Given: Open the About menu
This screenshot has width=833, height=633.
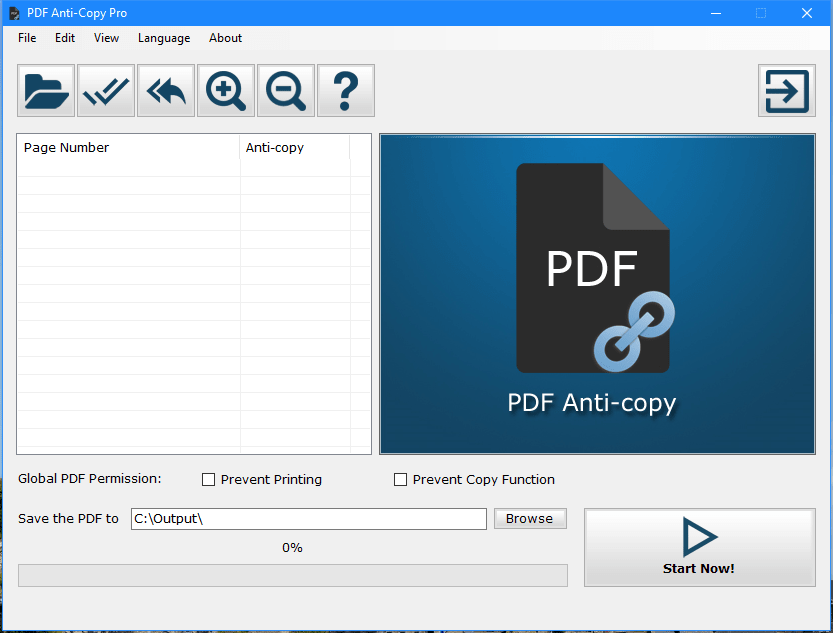Looking at the screenshot, I should click(225, 38).
